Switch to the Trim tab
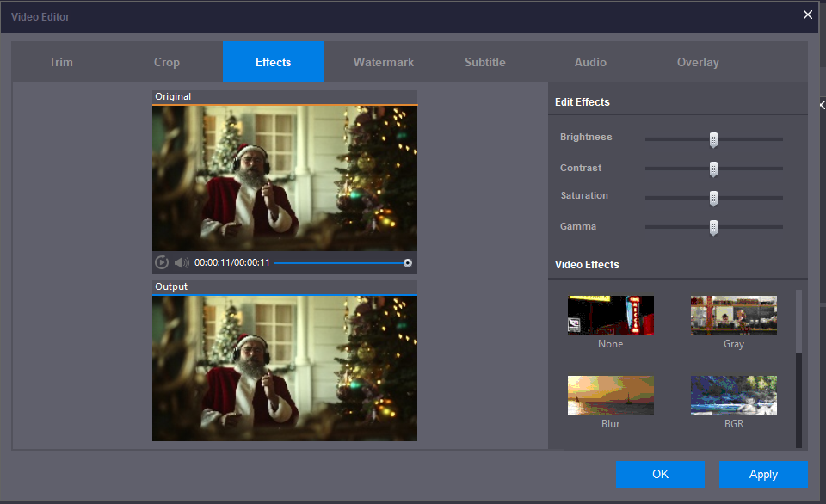Screen dimensions: 826x504 (x=61, y=62)
